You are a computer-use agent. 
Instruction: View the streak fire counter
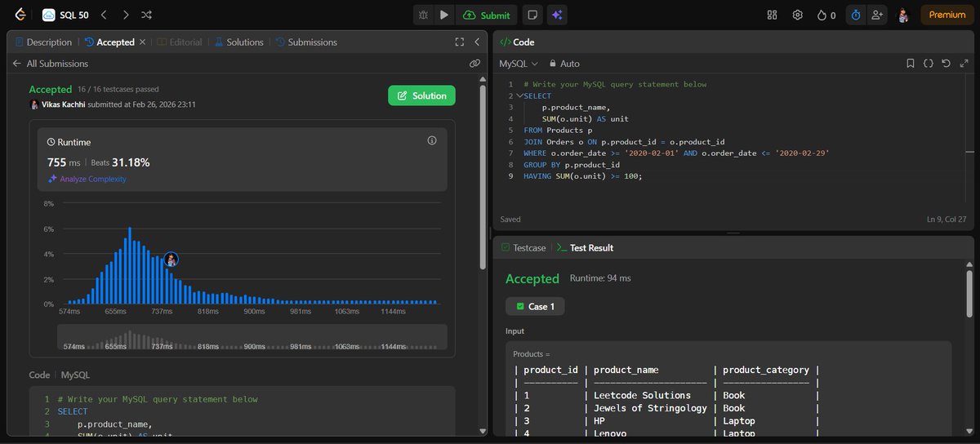coord(826,15)
